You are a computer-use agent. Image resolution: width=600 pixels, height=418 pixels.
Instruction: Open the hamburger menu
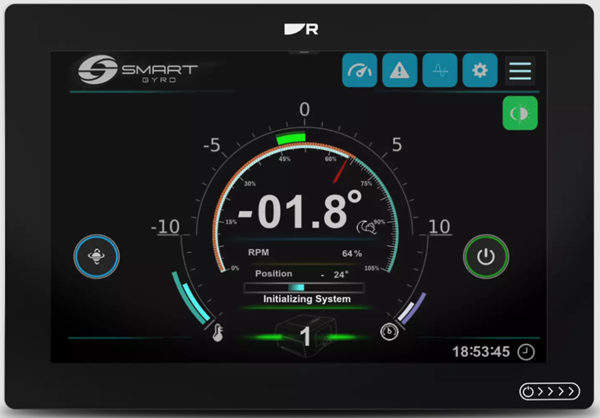(x=520, y=71)
